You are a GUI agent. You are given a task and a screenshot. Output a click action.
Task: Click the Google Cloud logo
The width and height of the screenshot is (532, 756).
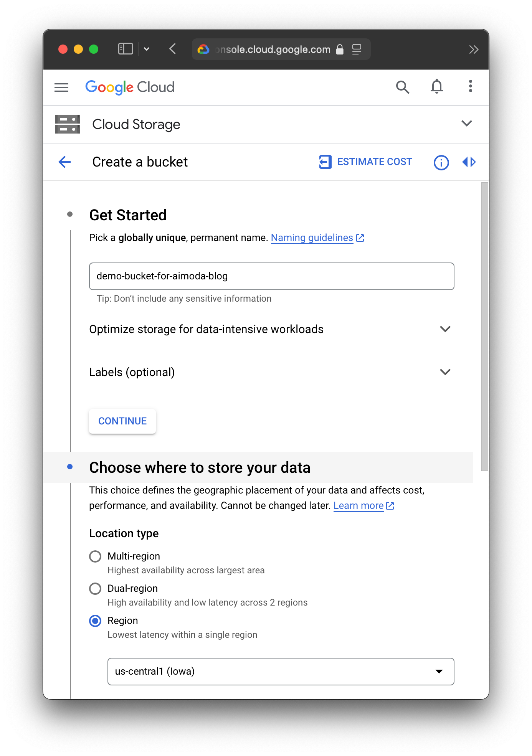pos(130,87)
